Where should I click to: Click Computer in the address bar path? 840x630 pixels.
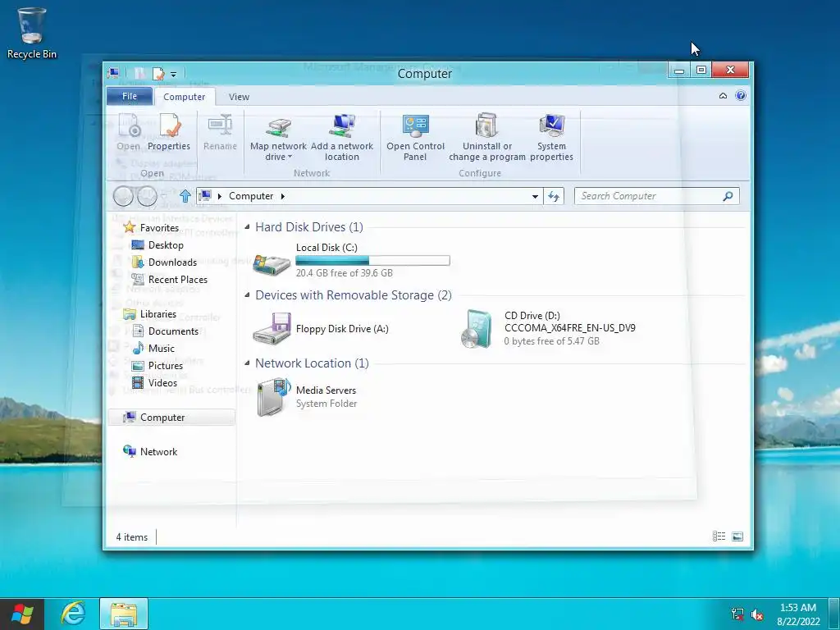[x=251, y=196]
